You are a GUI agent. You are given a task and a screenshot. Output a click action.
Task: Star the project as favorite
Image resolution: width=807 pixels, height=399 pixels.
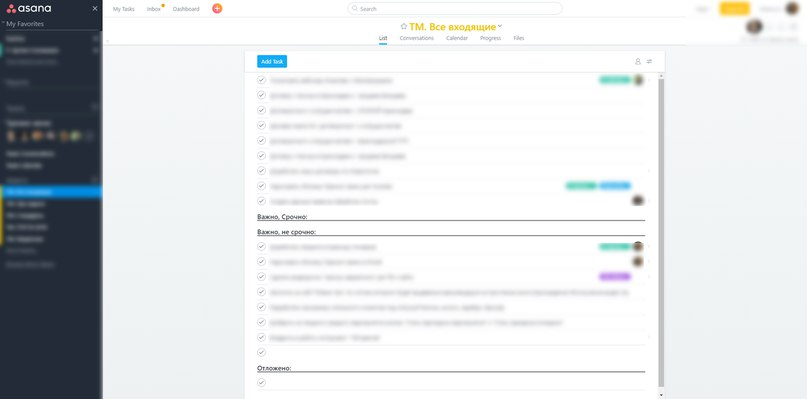click(x=404, y=26)
